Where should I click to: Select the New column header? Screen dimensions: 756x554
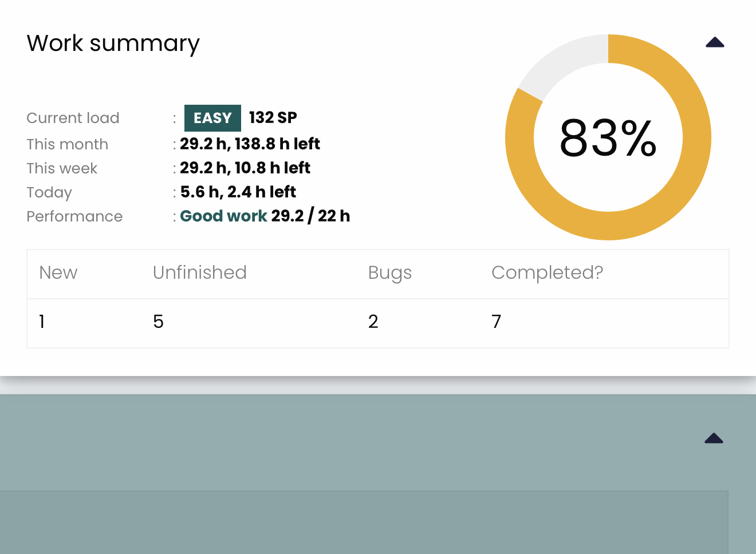pos(58,272)
